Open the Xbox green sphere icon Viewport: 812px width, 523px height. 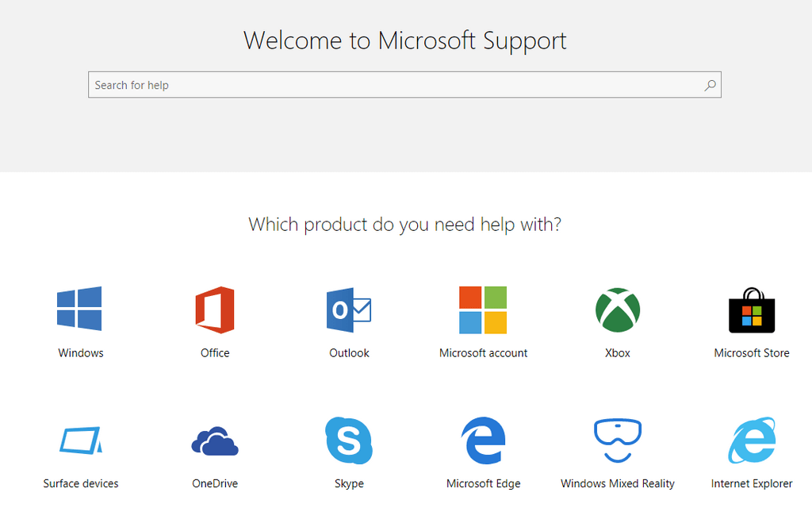(618, 310)
